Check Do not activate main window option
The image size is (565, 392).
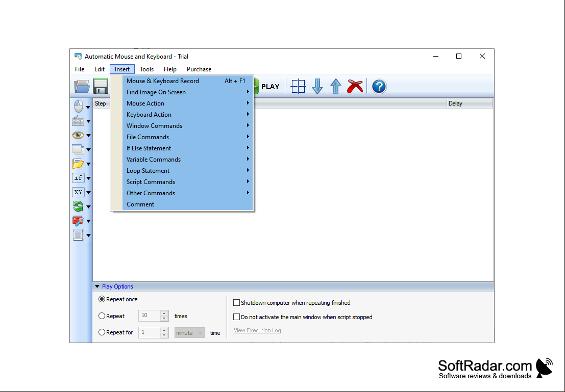click(236, 317)
